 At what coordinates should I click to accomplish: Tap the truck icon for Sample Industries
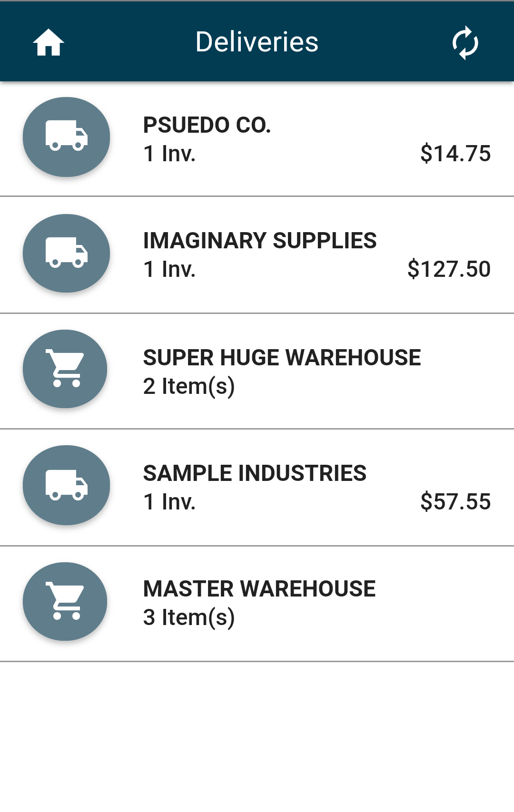tap(66, 485)
